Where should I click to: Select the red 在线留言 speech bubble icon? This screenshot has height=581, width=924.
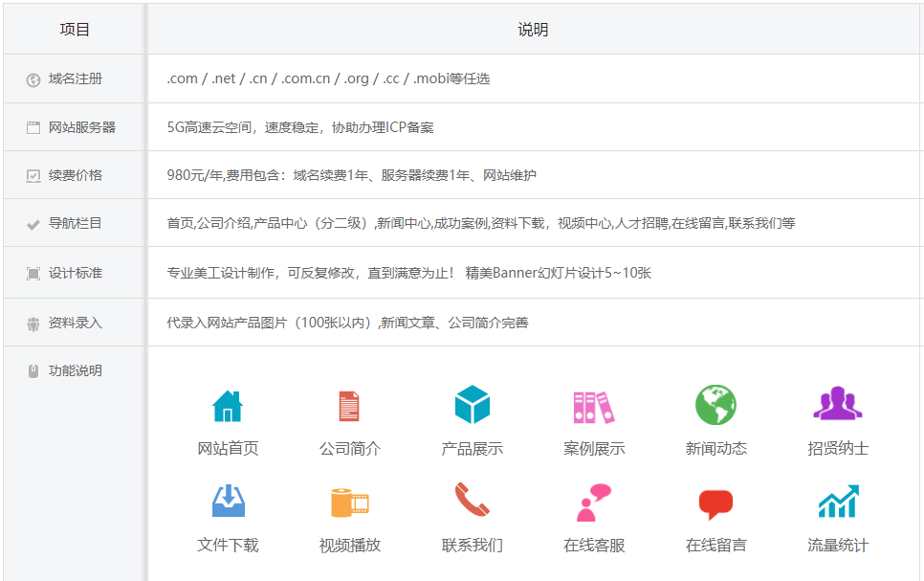716,503
